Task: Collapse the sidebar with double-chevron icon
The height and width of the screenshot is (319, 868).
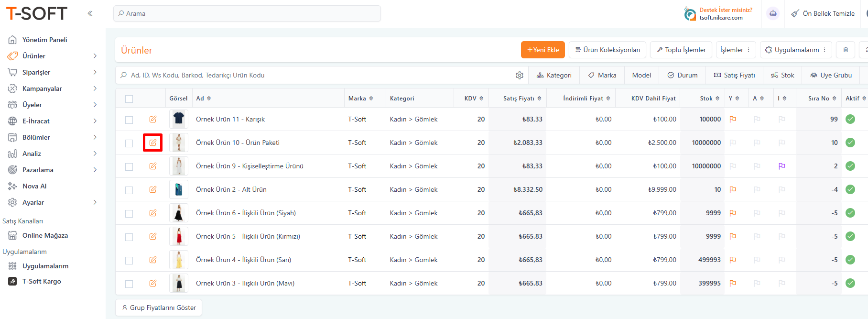Action: 90,13
